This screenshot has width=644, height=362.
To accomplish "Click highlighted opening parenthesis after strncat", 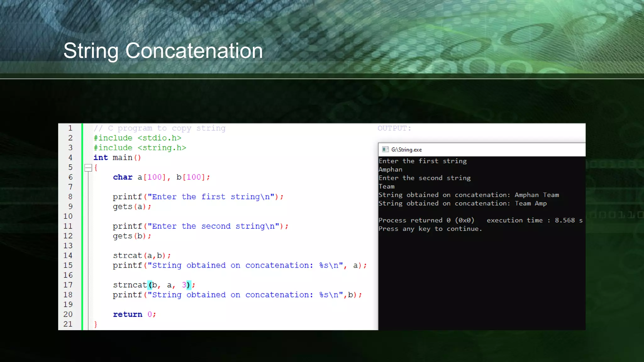I will click(x=150, y=285).
